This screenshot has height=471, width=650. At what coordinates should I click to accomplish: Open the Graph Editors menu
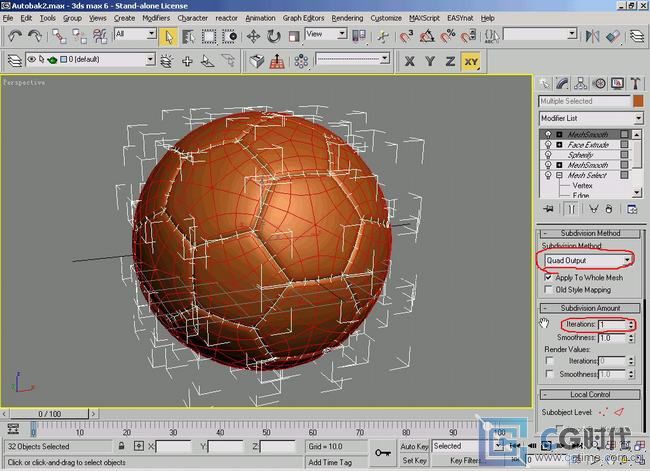pyautogui.click(x=303, y=18)
